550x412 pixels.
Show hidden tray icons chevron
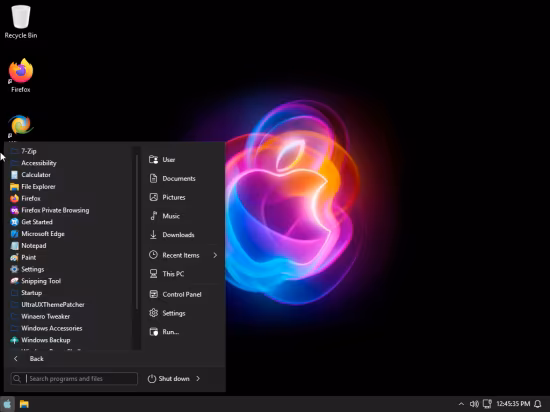tap(461, 404)
